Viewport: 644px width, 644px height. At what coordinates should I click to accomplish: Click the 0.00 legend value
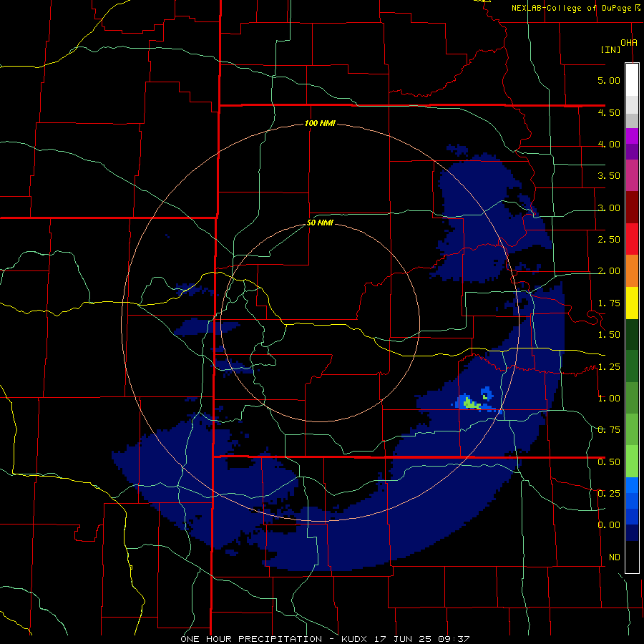609,525
